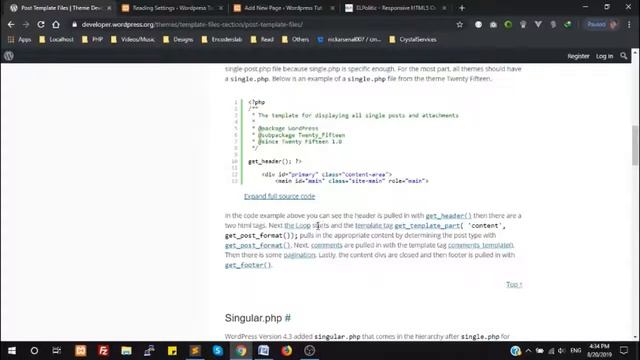
Task: Go back using the browser back arrow
Action: [x=11, y=24]
